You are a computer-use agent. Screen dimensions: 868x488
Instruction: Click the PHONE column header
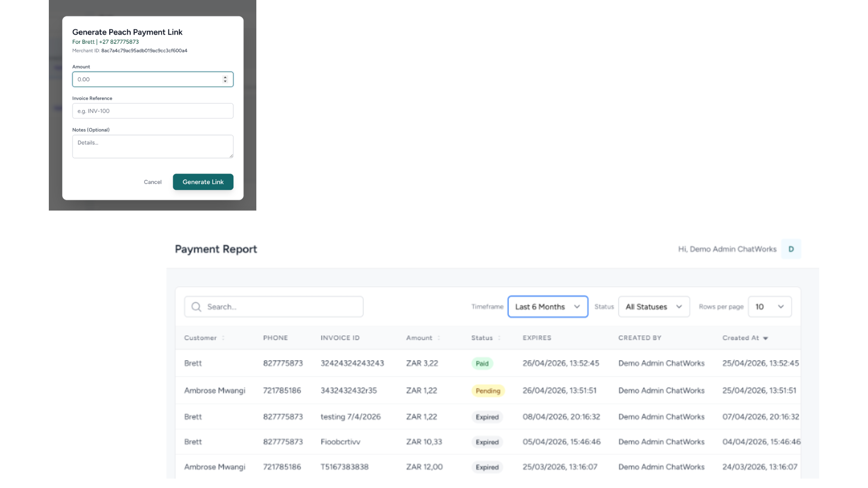pyautogui.click(x=275, y=338)
